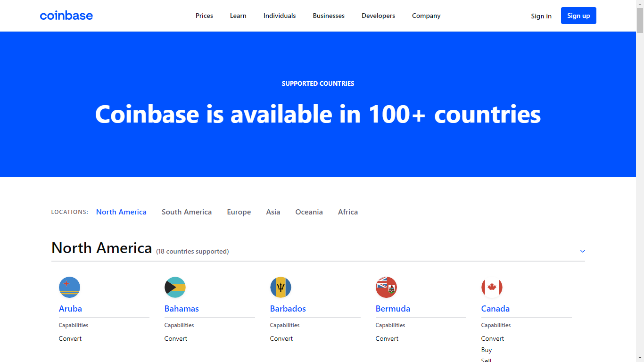Click "Convert" under Bermuda
Screen dimensions: 644x362
pos(387,338)
